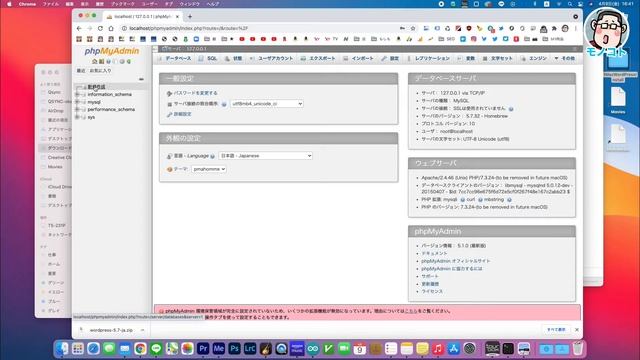Screen dimensions: 640x360
Task: Open その他 (More) dropdown tab
Action: click(x=564, y=58)
